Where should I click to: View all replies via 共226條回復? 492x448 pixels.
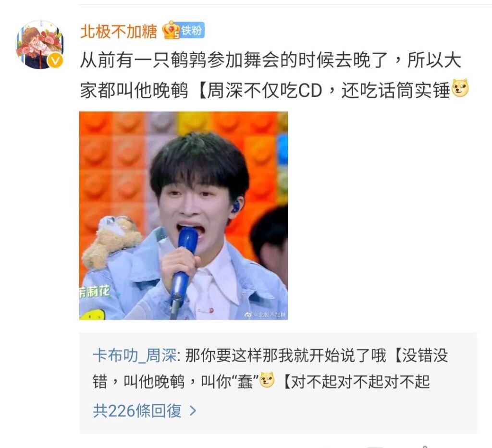[137, 411]
